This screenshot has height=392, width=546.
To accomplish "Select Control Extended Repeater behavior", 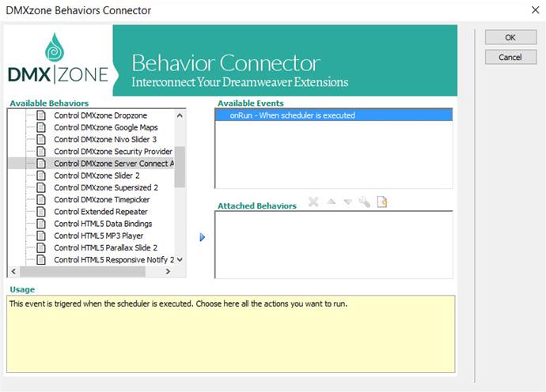I will pos(100,212).
